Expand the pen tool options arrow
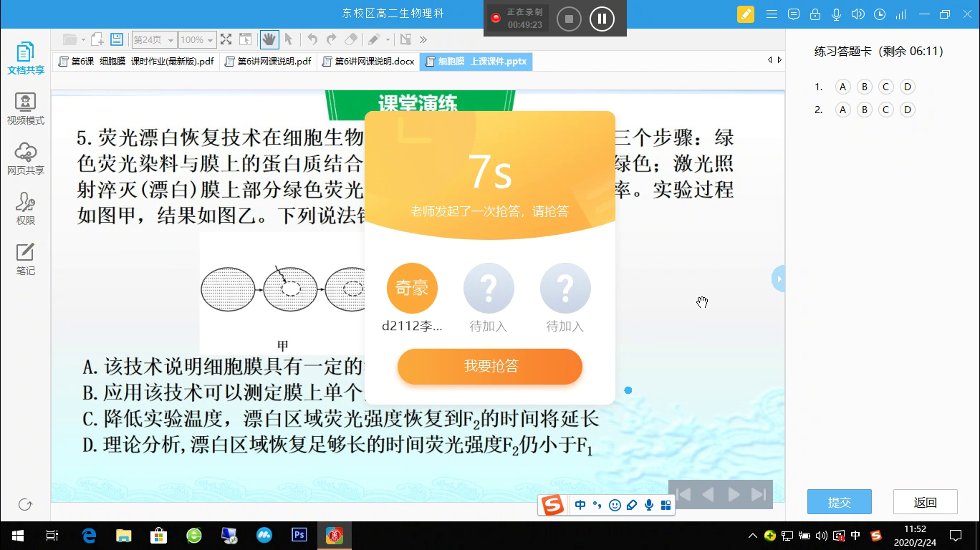The image size is (980, 550). point(388,39)
